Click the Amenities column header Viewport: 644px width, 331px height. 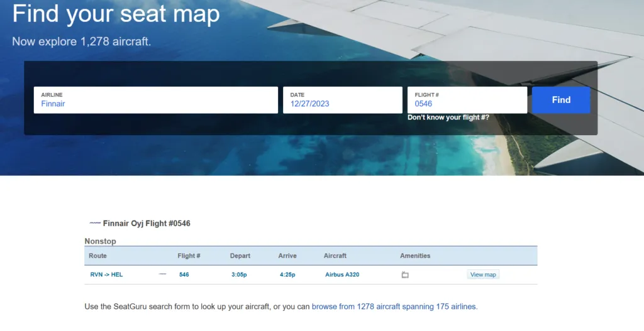click(415, 256)
